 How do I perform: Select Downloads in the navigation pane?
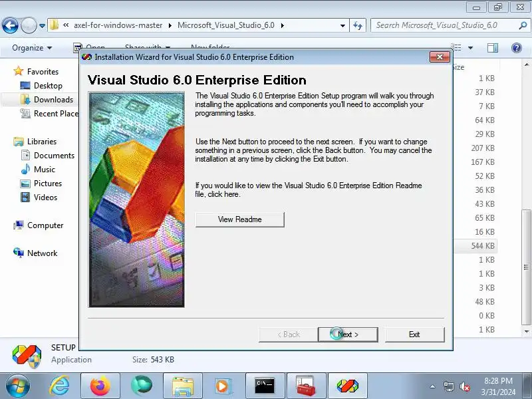[x=53, y=99]
